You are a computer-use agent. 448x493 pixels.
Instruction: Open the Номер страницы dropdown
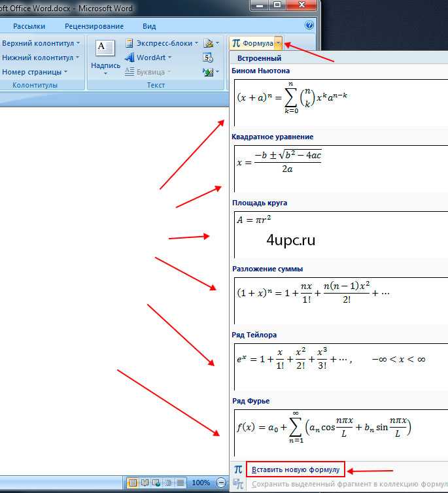click(x=35, y=72)
